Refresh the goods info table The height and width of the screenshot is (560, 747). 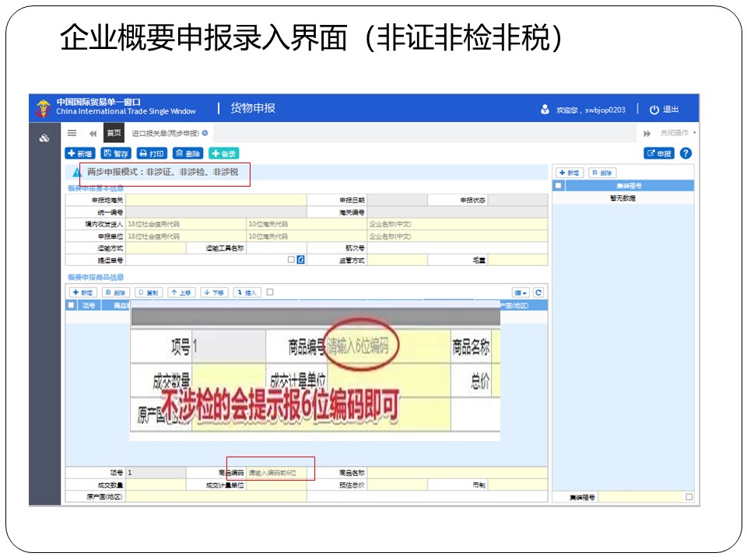[537, 292]
